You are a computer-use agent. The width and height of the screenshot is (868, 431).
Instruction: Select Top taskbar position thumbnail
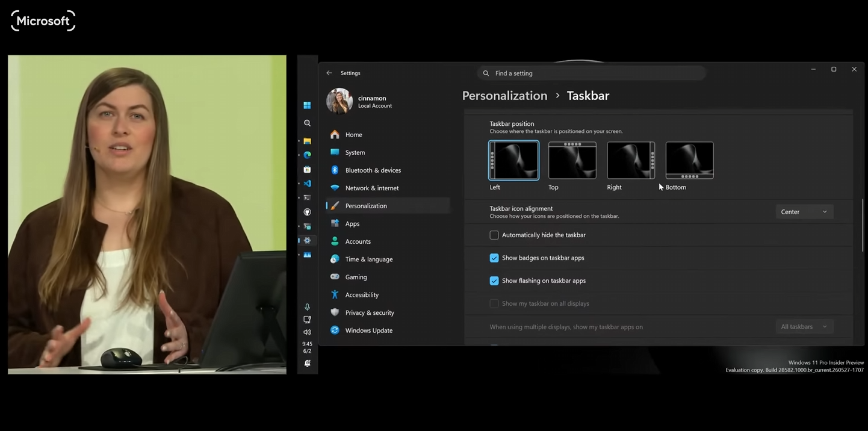(x=572, y=160)
